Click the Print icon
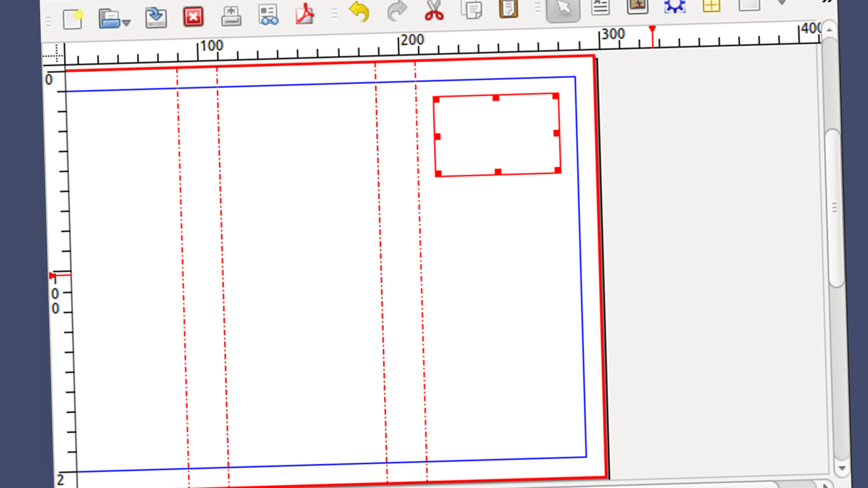Viewport: 868px width, 488px height. [x=231, y=16]
